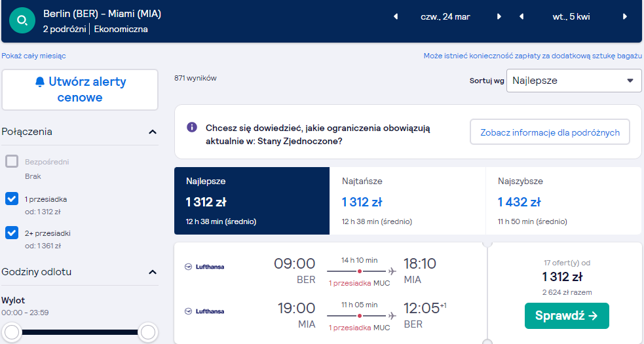Uncheck the 1 przesiadka checkbox
This screenshot has height=344, width=644.
point(12,199)
